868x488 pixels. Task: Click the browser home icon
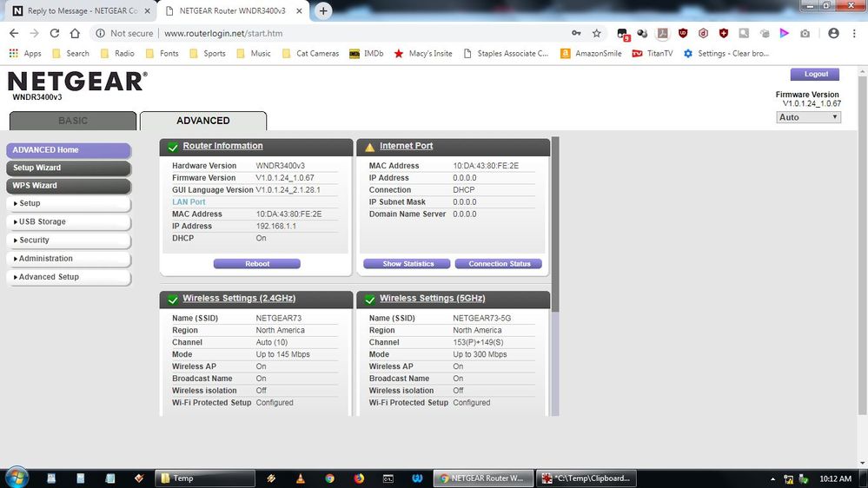pyautogui.click(x=76, y=33)
